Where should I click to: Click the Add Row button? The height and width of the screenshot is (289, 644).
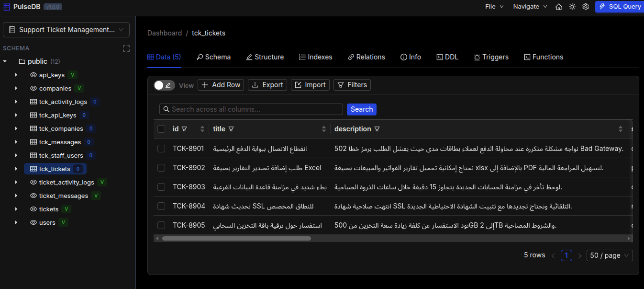221,85
